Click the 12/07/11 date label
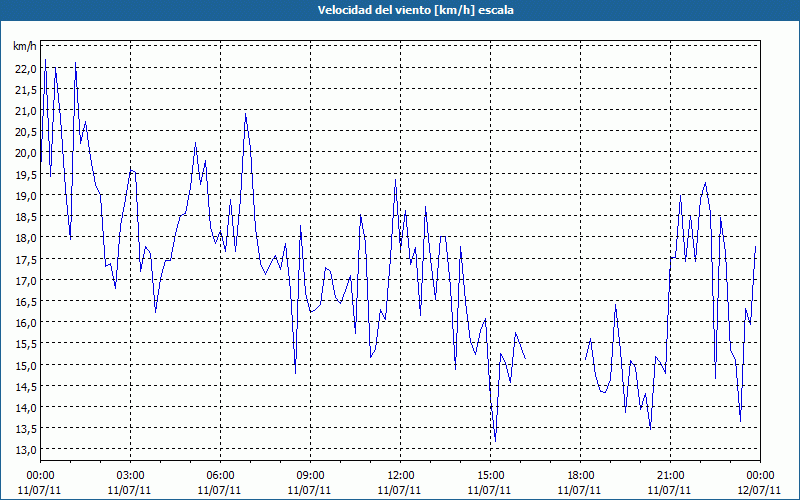The height and width of the screenshot is (500, 800). (760, 490)
